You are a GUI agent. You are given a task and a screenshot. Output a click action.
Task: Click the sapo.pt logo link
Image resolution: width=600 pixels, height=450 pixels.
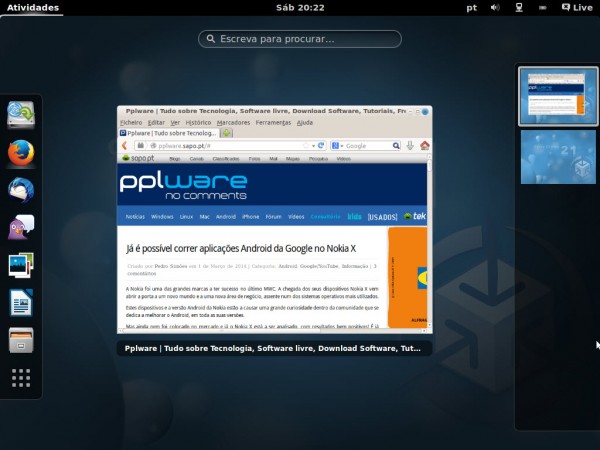[x=138, y=158]
